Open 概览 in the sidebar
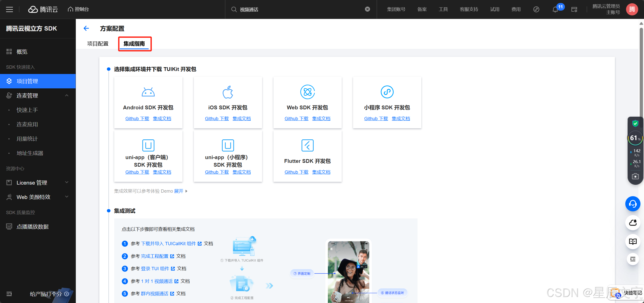 22,52
